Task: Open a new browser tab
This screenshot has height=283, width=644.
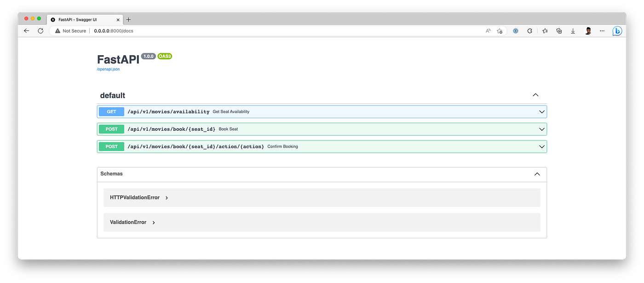Action: [128, 20]
